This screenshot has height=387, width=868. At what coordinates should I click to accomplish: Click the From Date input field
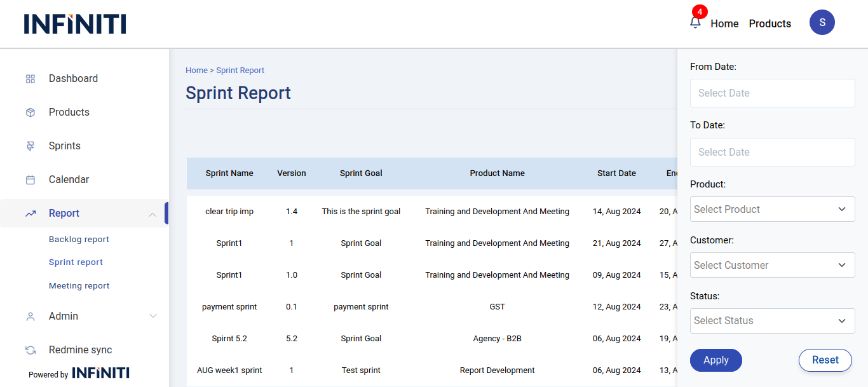[772, 93]
